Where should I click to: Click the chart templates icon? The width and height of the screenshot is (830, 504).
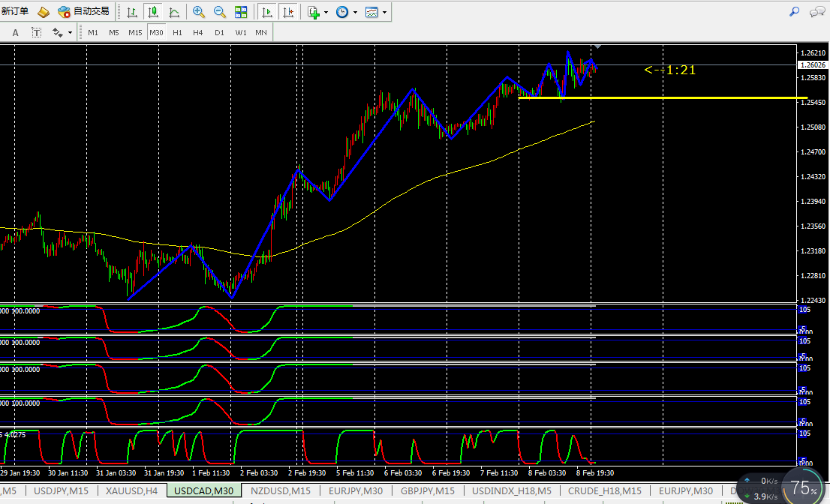point(371,12)
